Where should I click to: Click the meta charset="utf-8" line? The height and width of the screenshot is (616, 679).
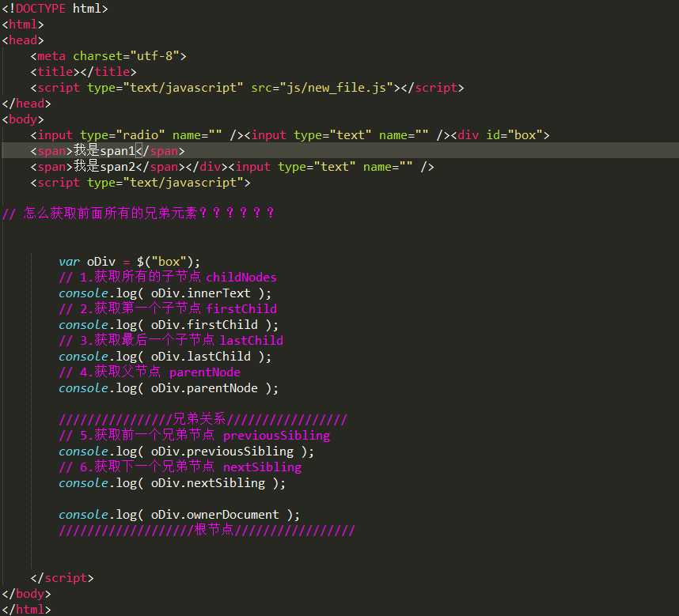click(x=108, y=56)
